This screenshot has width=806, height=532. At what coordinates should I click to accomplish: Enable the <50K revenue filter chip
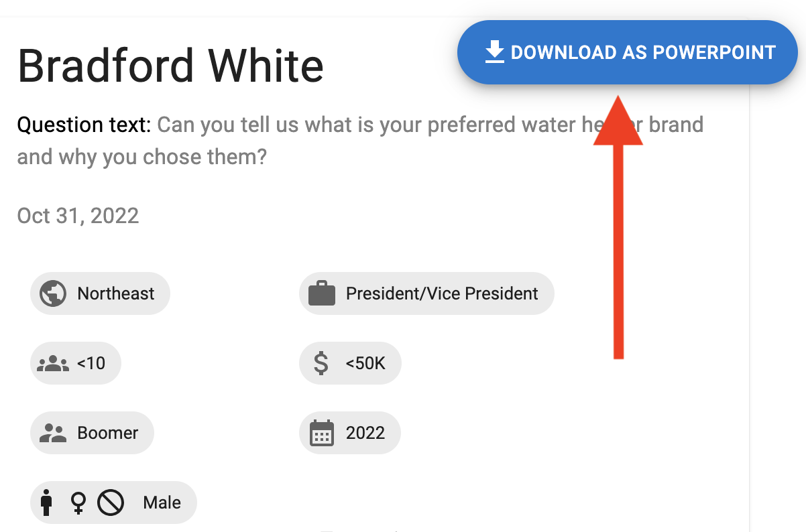[350, 363]
